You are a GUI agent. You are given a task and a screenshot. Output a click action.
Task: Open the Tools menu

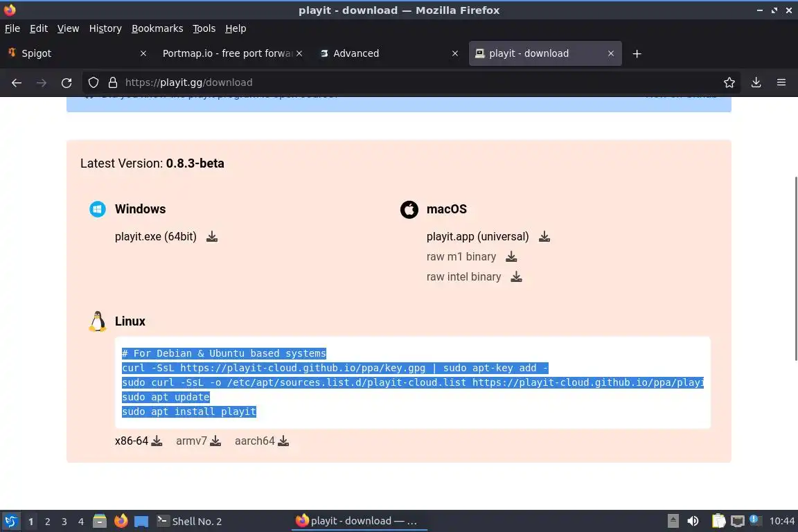click(x=204, y=28)
